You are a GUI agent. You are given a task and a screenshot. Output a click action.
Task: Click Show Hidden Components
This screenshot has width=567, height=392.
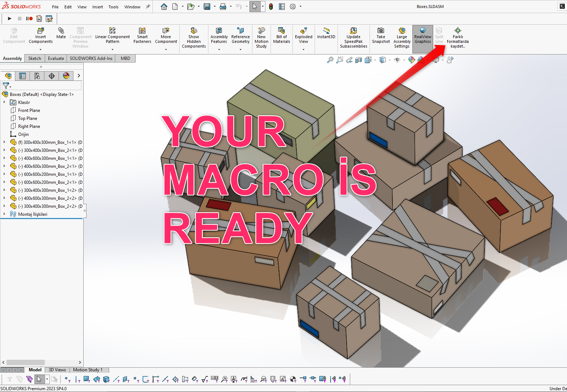[194, 38]
